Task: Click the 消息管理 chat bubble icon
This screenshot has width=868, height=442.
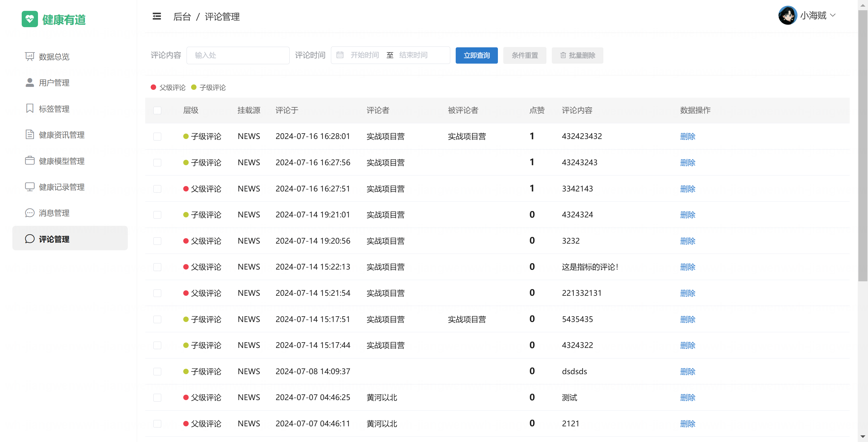Action: (x=30, y=213)
